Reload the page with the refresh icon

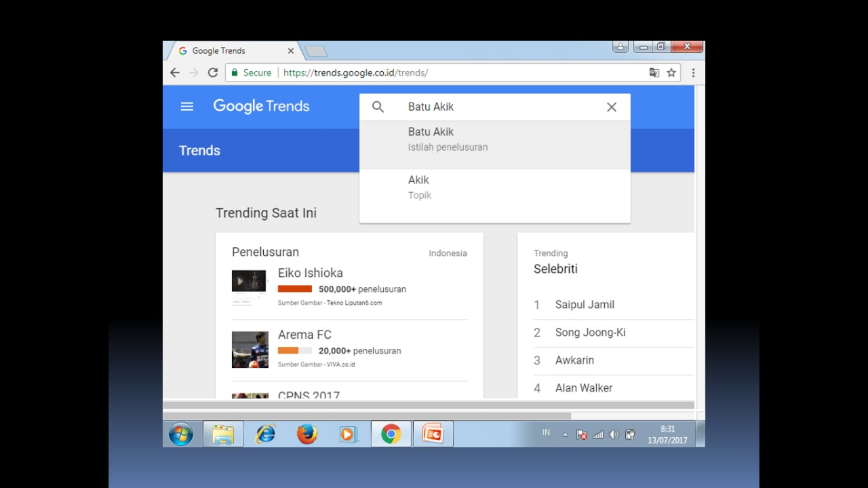click(213, 73)
